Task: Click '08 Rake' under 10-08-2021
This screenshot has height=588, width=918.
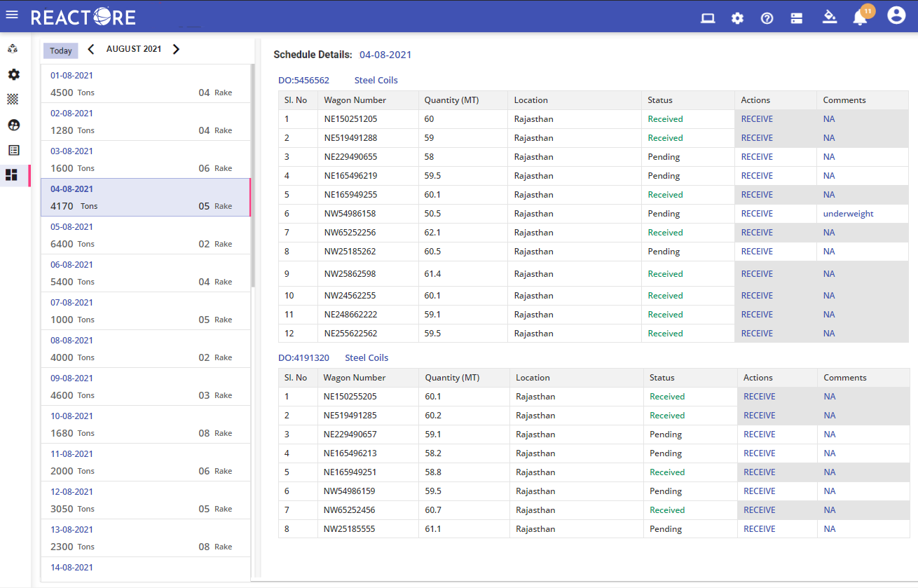Action: click(x=215, y=433)
